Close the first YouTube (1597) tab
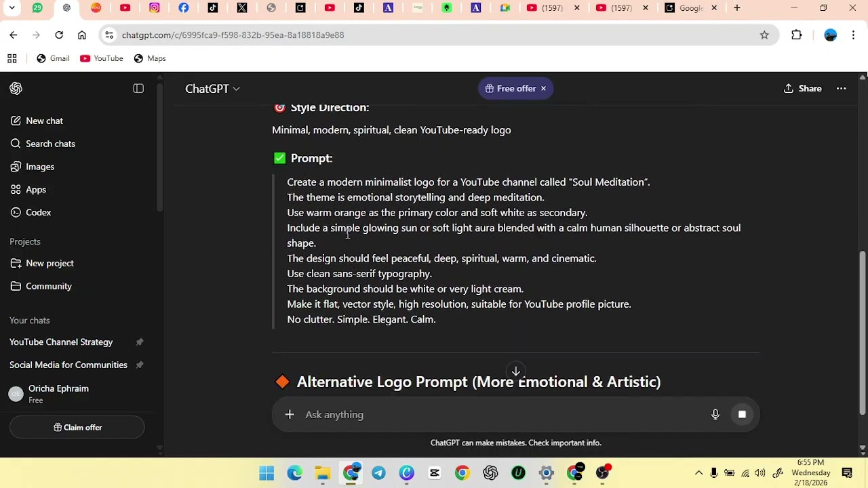The height and width of the screenshot is (488, 868). click(x=577, y=8)
